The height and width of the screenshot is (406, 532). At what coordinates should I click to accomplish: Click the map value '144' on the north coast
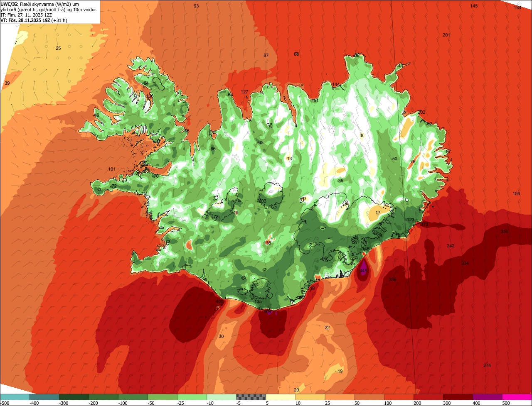(336, 85)
